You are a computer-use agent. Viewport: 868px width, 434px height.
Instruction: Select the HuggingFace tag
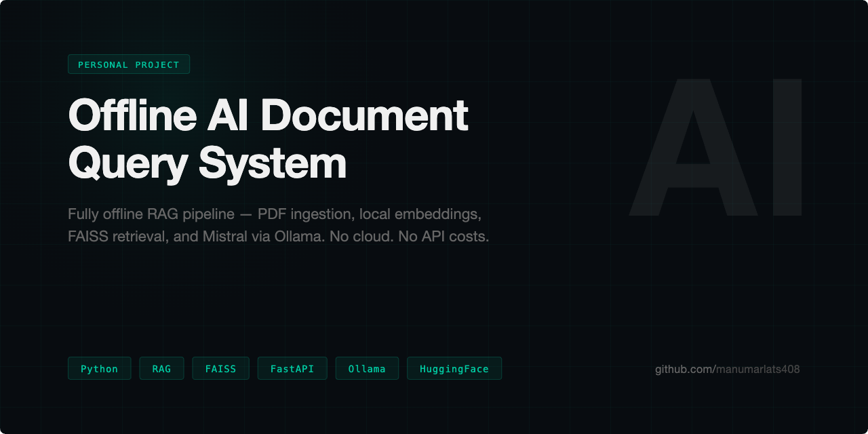[454, 368]
